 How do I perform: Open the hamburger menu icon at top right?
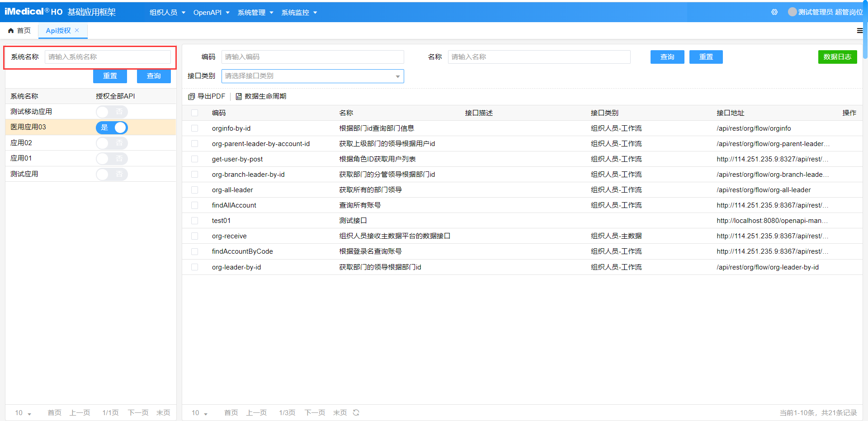click(859, 30)
